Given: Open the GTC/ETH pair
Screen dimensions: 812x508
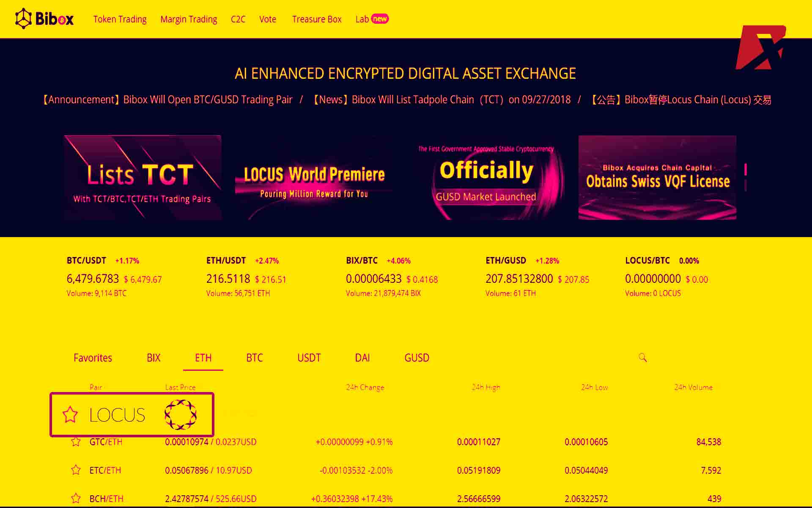Looking at the screenshot, I should 106,442.
